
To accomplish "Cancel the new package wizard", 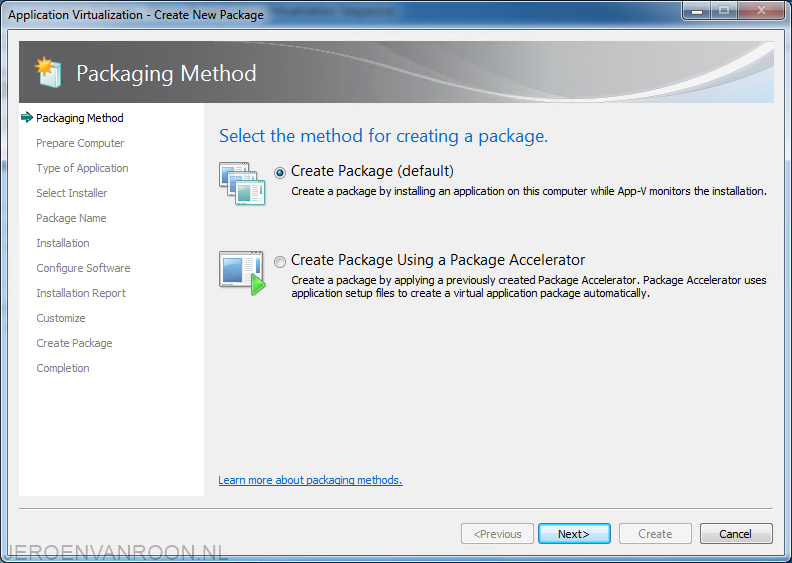I will pyautogui.click(x=736, y=534).
